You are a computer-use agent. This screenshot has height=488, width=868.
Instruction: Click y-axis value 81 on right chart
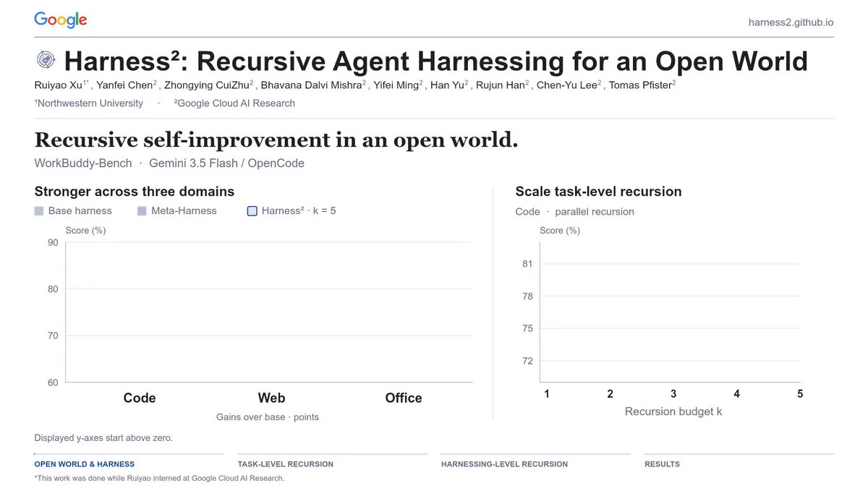[527, 264]
